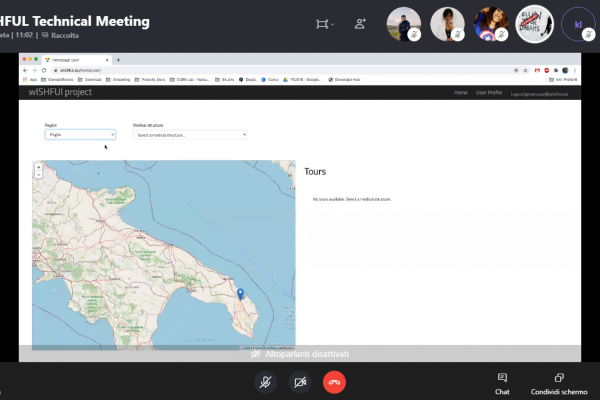This screenshot has height=400, width=600.
Task: Click the browser address bar URL
Action: pos(81,70)
